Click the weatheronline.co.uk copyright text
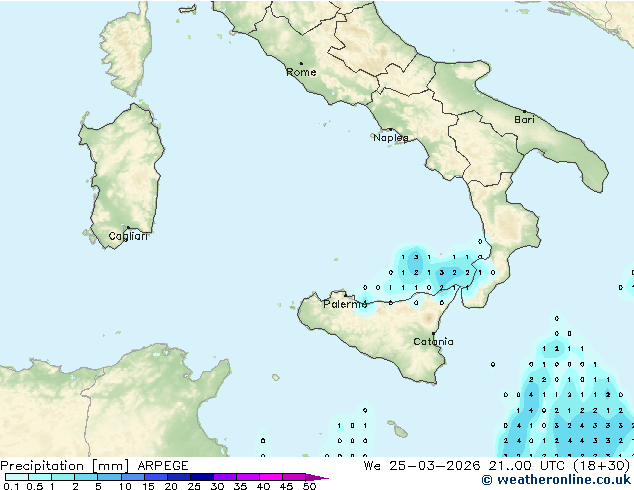 coord(556,480)
